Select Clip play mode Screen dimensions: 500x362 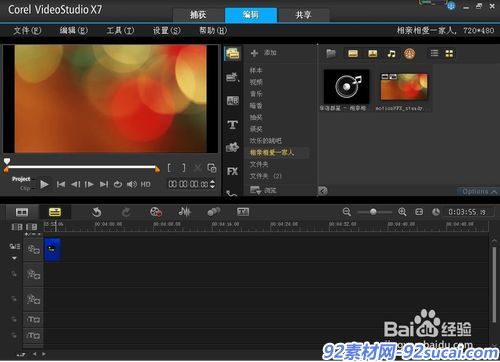click(x=25, y=188)
